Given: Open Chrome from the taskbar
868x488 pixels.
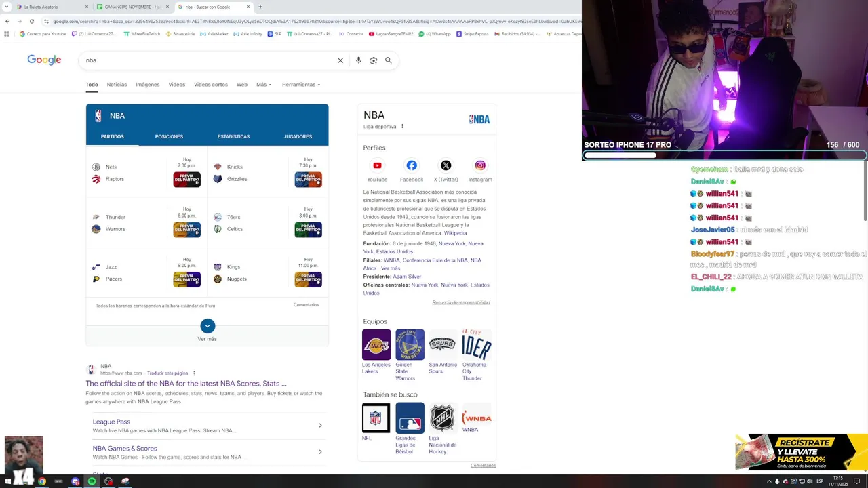Looking at the screenshot, I should click(42, 481).
